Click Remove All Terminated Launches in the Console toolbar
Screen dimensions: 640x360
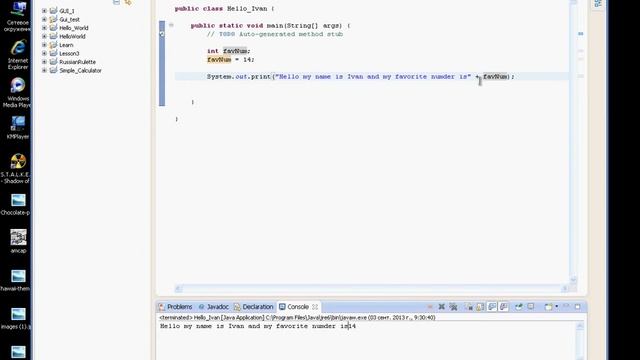453,307
